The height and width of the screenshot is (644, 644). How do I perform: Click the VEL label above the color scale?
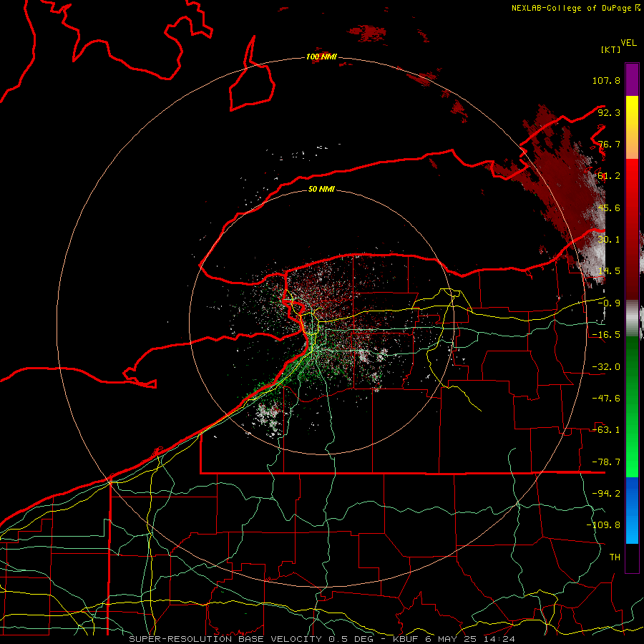(628, 42)
